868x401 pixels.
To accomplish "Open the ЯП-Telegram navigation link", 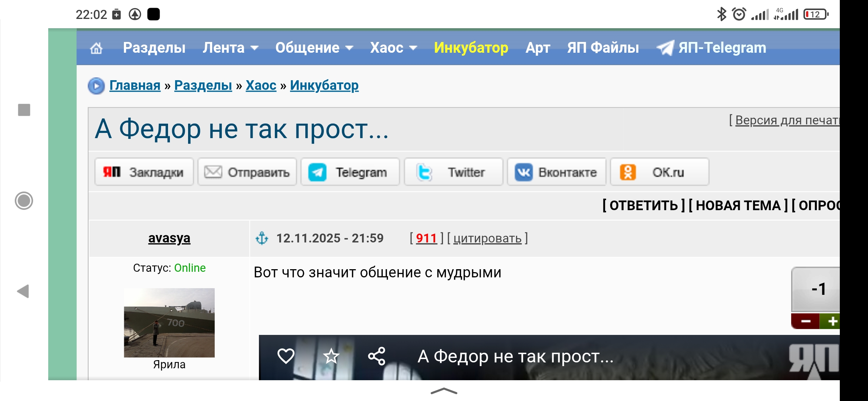I will click(722, 48).
